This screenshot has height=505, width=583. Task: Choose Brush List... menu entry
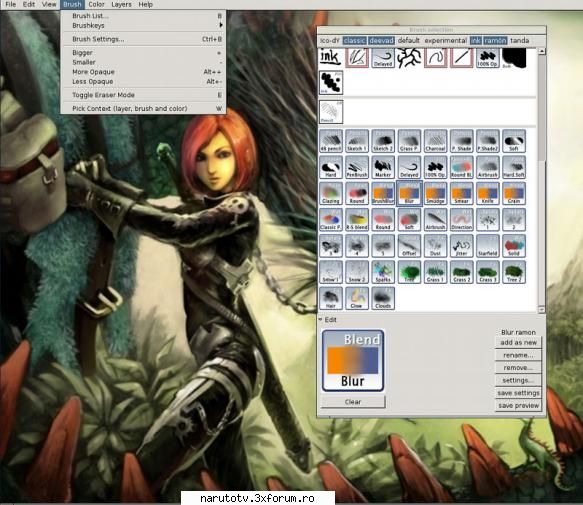pos(143,16)
